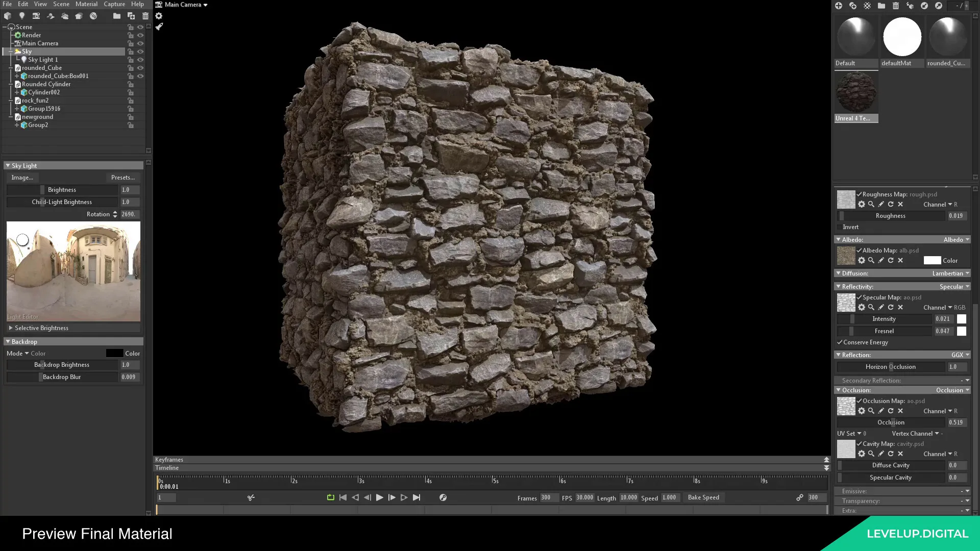Expand rounded_Cube:Box001 tree node

click(17, 76)
